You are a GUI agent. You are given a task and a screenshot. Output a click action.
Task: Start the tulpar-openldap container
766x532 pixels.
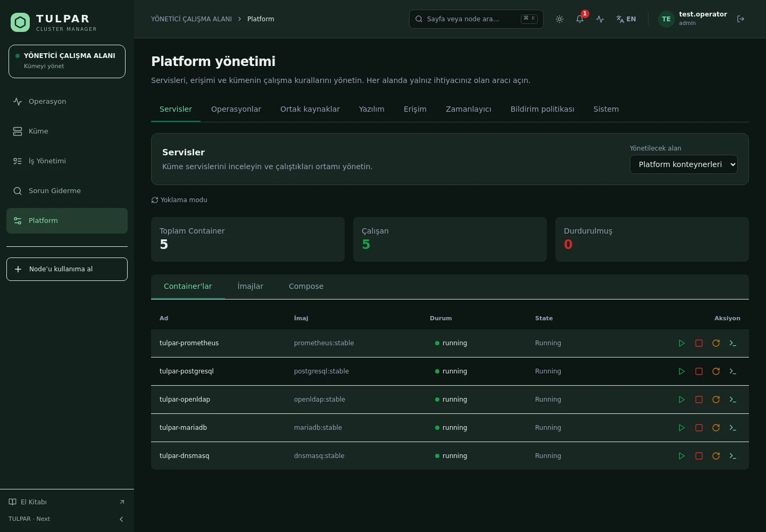point(681,400)
